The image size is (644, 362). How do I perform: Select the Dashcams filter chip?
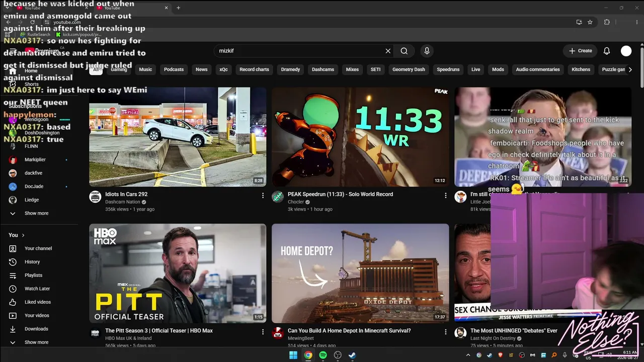(x=323, y=69)
